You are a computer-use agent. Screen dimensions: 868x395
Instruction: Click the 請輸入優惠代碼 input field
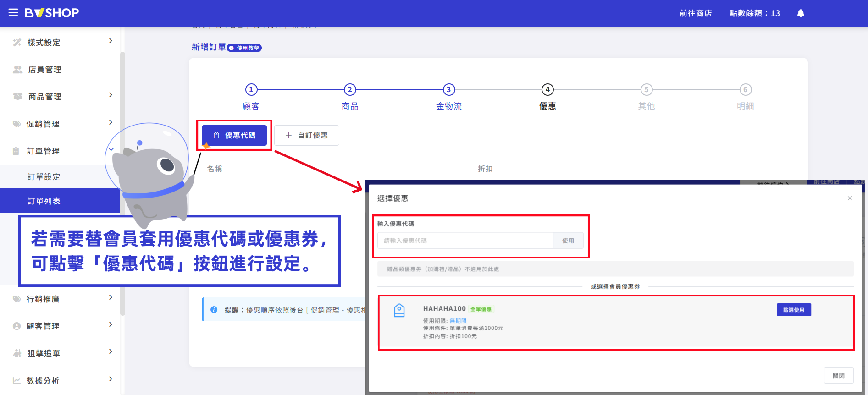point(465,241)
